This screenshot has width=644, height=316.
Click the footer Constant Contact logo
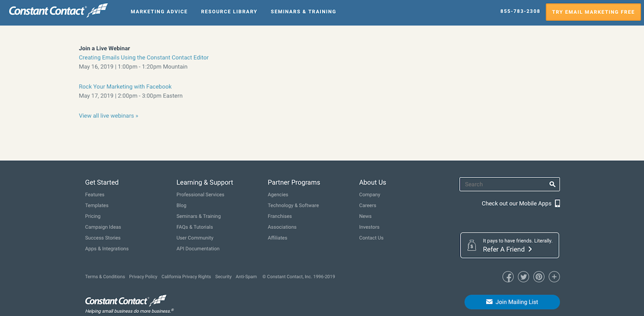126,300
